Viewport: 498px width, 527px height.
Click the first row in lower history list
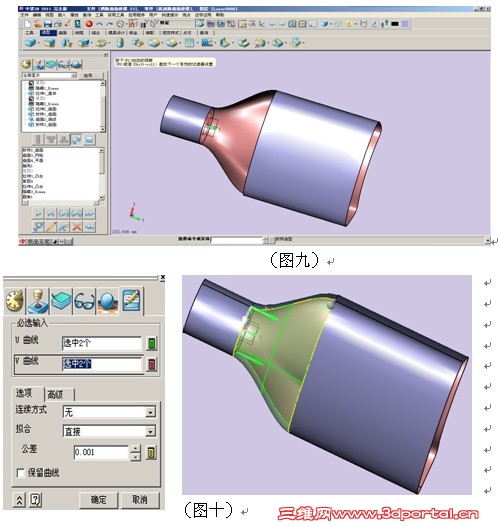[33, 150]
